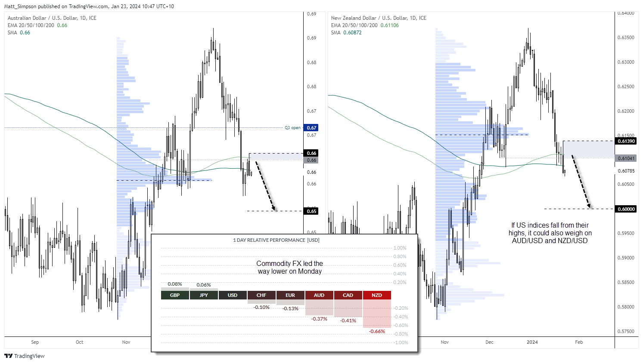
Task: Click the 'Australian Dollar / U.S. Dollar, 1D, ICE' chart title
Action: 52,18
